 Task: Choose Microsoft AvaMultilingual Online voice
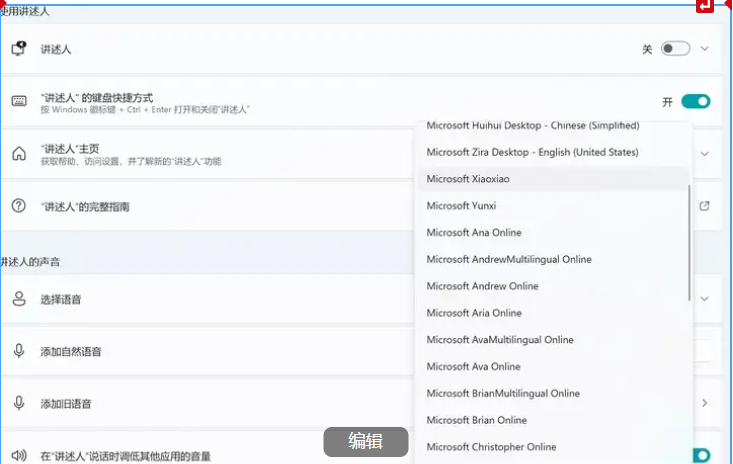[500, 339]
